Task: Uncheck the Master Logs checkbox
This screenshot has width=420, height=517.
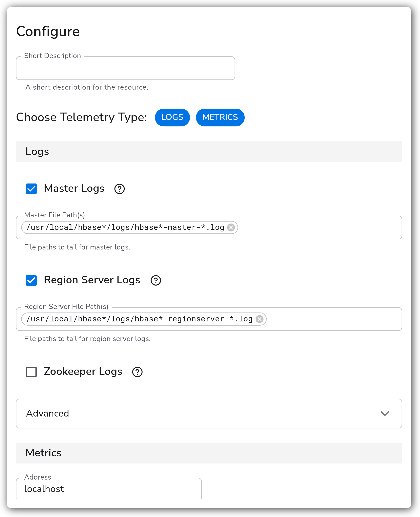Action: point(31,189)
